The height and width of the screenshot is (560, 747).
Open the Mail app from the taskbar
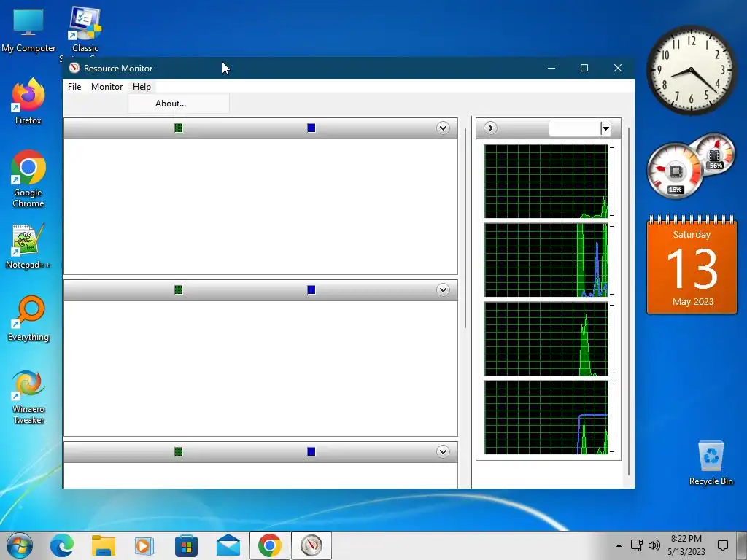(228, 545)
